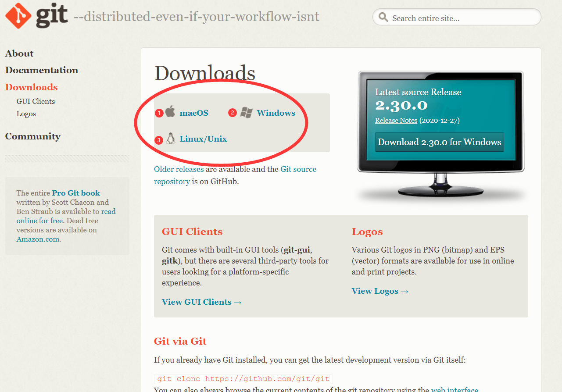Viewport: 562px width, 392px height.
Task: Click Download 2.30.0 for Windows button
Action: (x=440, y=142)
